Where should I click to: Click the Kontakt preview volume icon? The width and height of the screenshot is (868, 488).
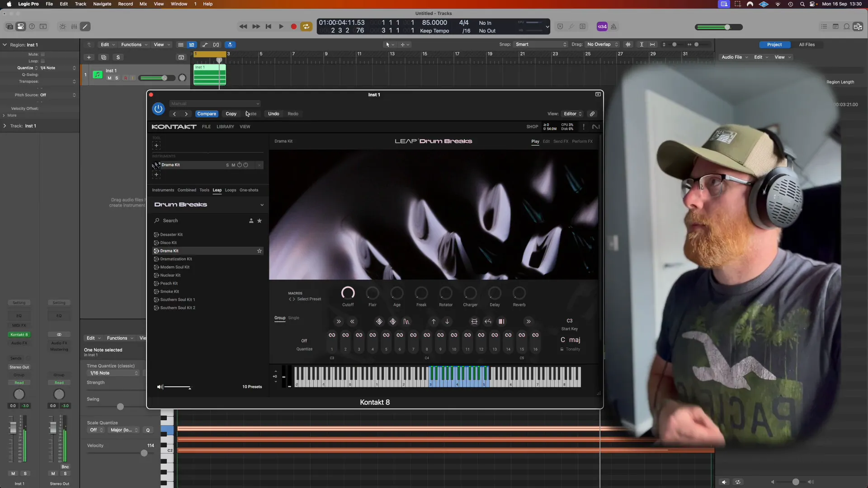pos(160,387)
